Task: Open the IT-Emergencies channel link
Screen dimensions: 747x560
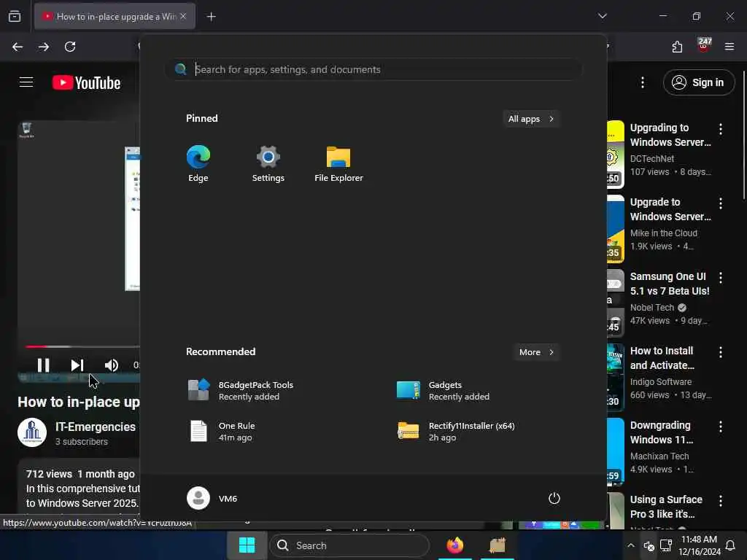Action: (x=96, y=427)
